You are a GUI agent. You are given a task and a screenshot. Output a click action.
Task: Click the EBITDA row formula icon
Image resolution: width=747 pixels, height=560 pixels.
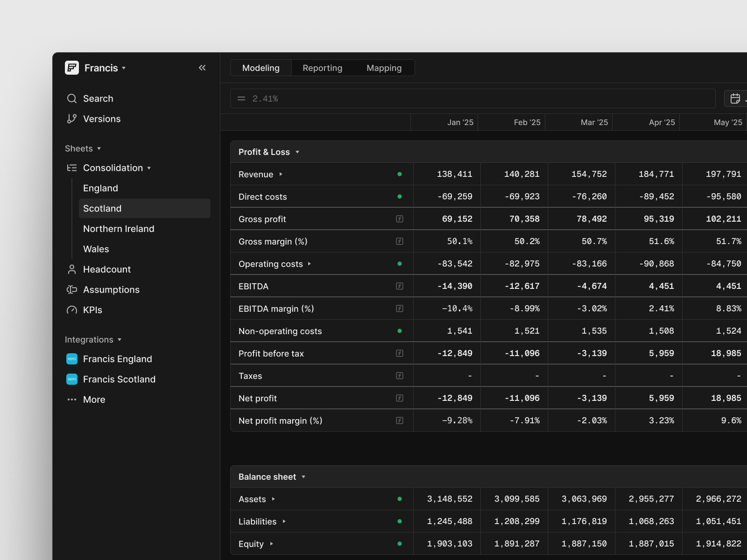400,286
